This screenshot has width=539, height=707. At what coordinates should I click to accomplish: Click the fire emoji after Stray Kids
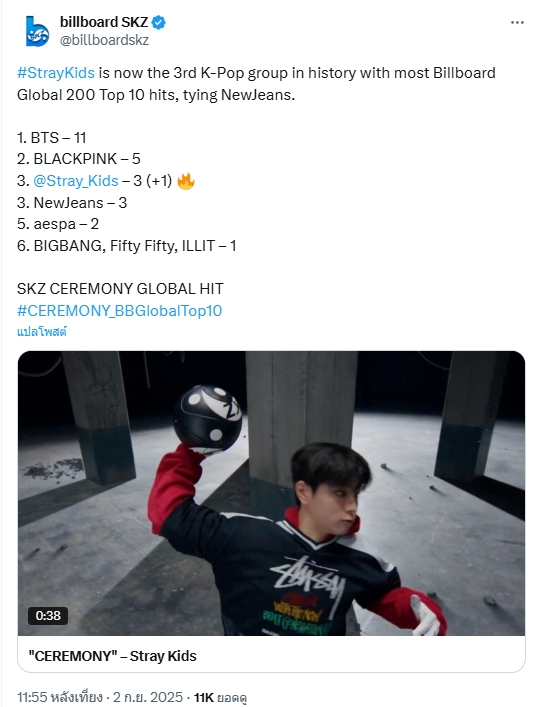[x=186, y=181]
